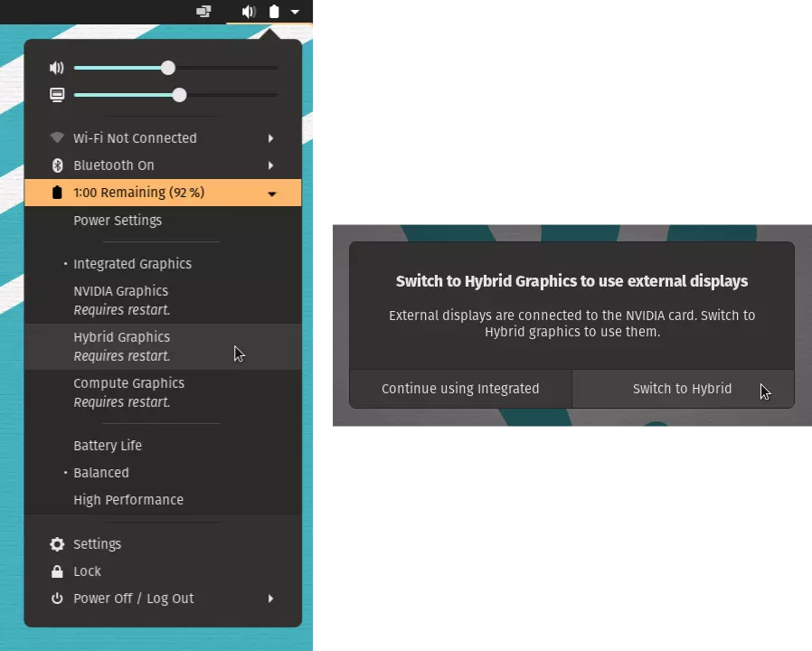This screenshot has height=651, width=812.
Task: Close system menu via top bar arrow
Action: tap(295, 12)
